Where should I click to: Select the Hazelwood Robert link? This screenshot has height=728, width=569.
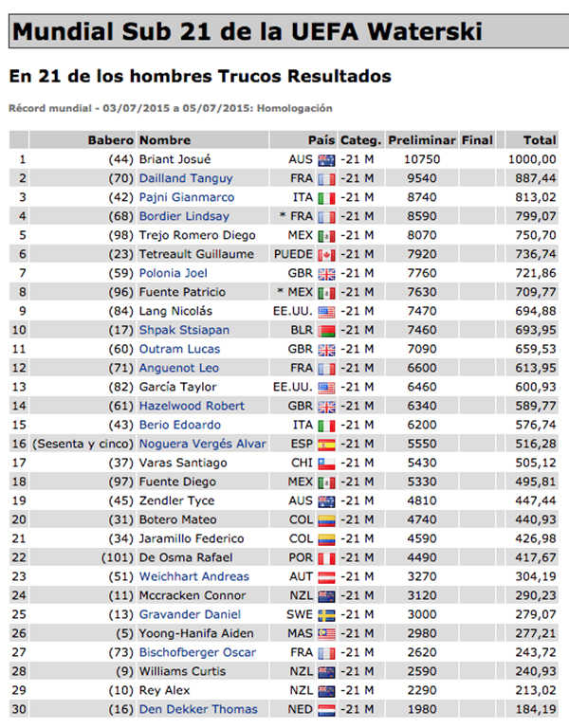(x=192, y=406)
